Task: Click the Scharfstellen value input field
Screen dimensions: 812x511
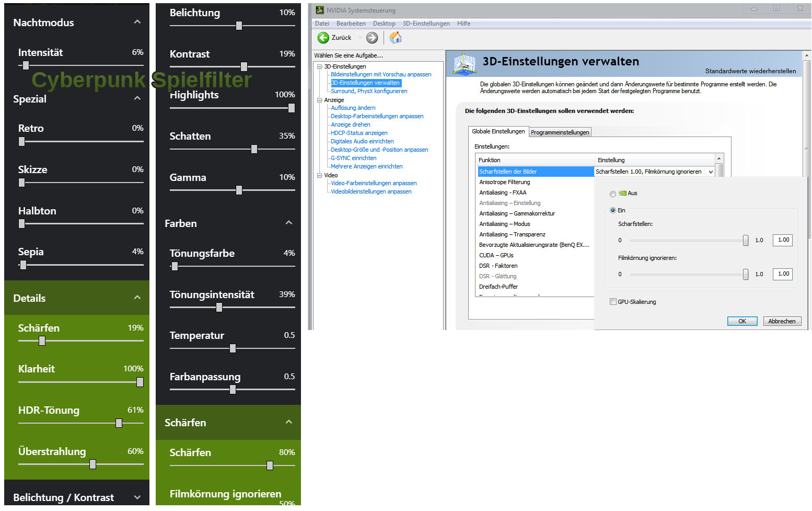Action: point(782,240)
